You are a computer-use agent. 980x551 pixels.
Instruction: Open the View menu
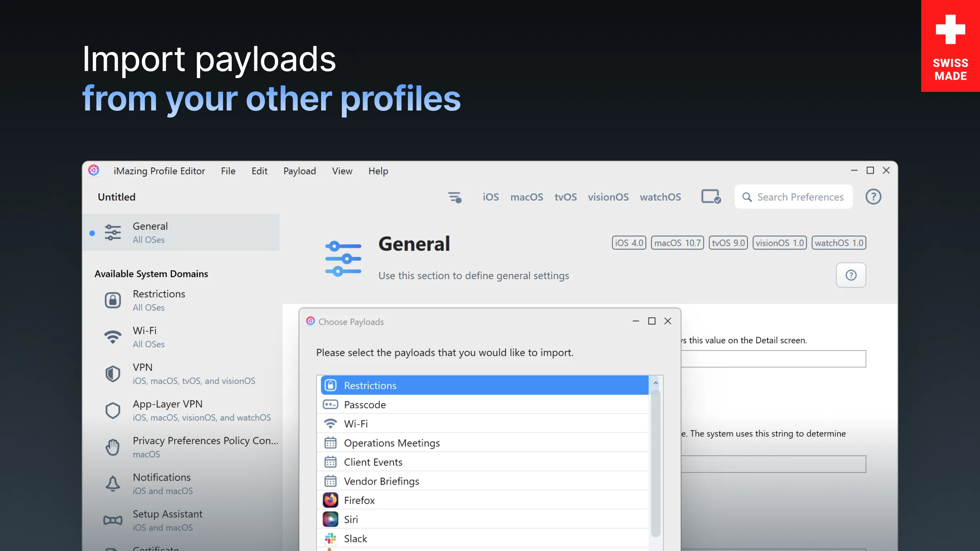point(342,171)
